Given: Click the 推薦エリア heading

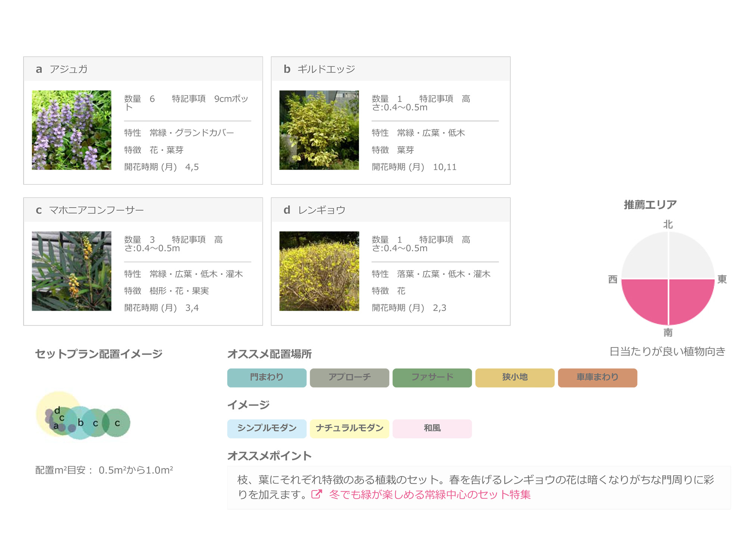Looking at the screenshot, I should coord(650,205).
